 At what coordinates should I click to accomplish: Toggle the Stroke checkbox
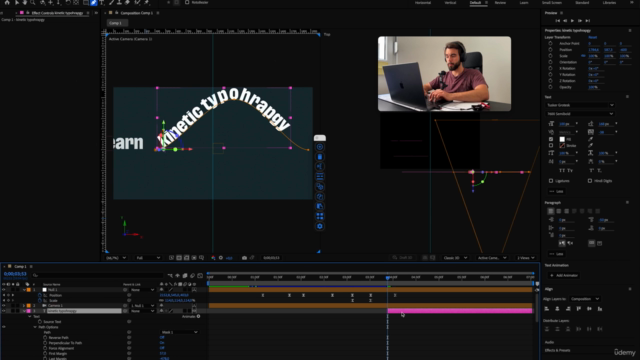(551, 145)
